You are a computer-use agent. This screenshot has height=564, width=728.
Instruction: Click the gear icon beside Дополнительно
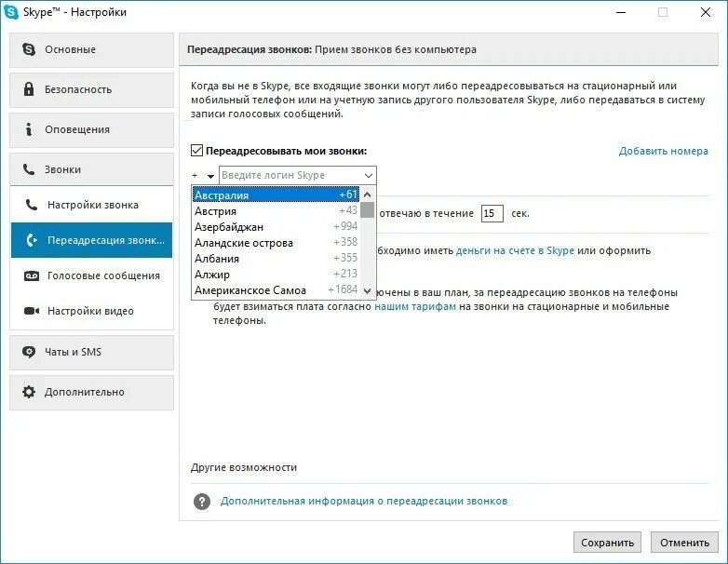[x=29, y=392]
